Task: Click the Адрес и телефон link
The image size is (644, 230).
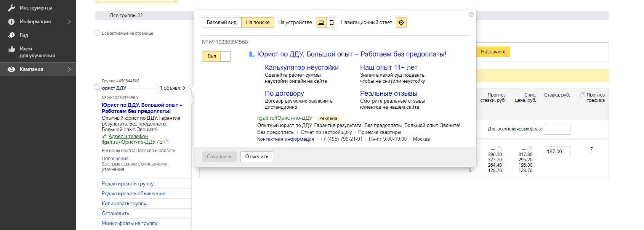Action: pyautogui.click(x=128, y=137)
